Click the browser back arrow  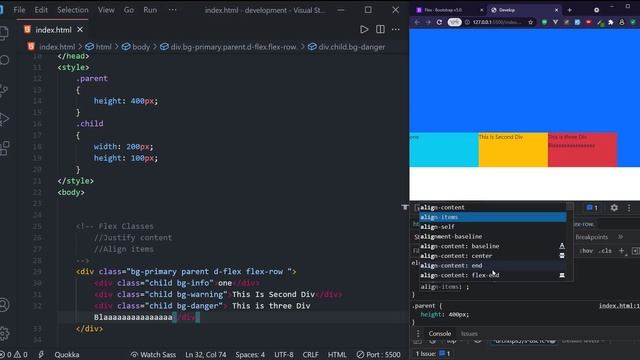tap(417, 22)
